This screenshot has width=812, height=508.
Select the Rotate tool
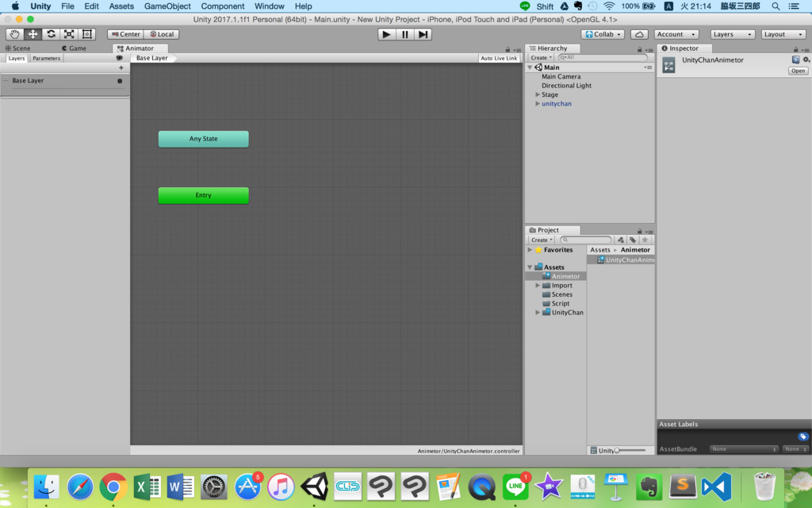(51, 34)
